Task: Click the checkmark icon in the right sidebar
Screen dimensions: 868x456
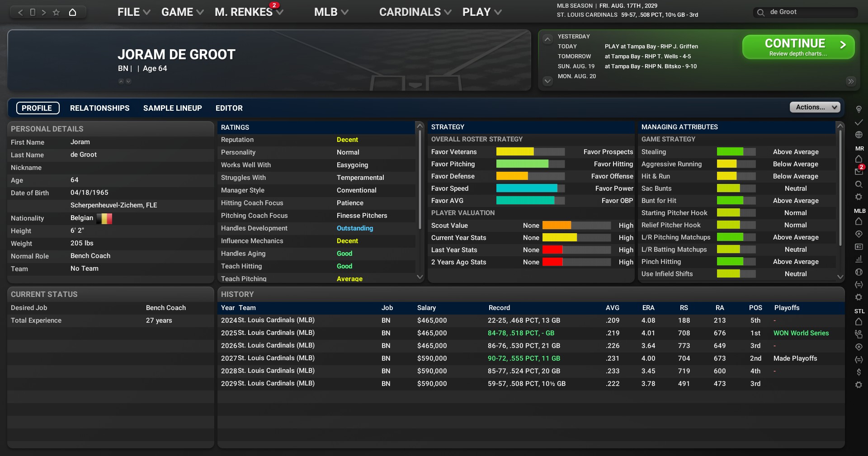Action: click(x=859, y=122)
